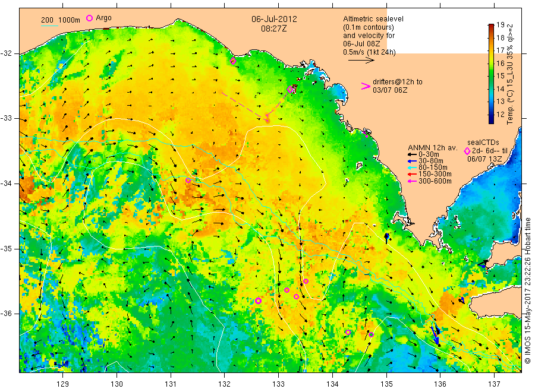The width and height of the screenshot is (535, 392).
Task: Click the green 15°C band of the colorbar
Action: click(x=491, y=75)
